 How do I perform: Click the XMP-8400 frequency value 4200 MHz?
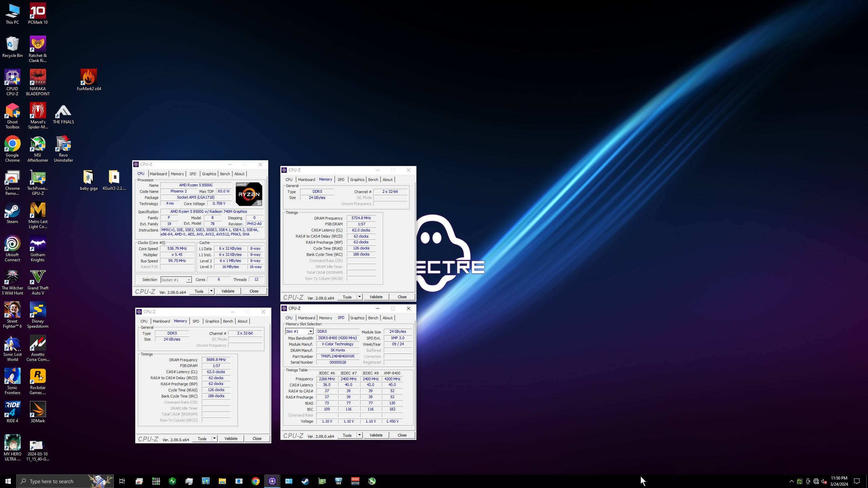coord(392,379)
